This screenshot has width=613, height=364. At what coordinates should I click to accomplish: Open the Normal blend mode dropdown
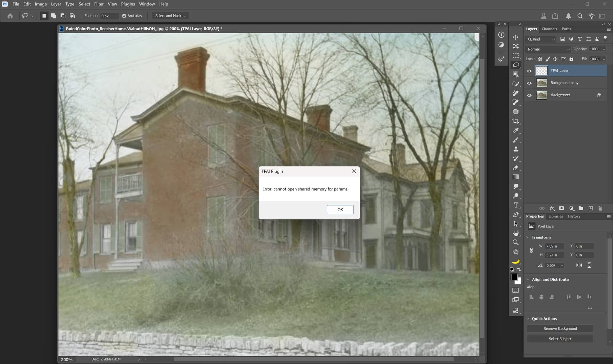pos(548,49)
